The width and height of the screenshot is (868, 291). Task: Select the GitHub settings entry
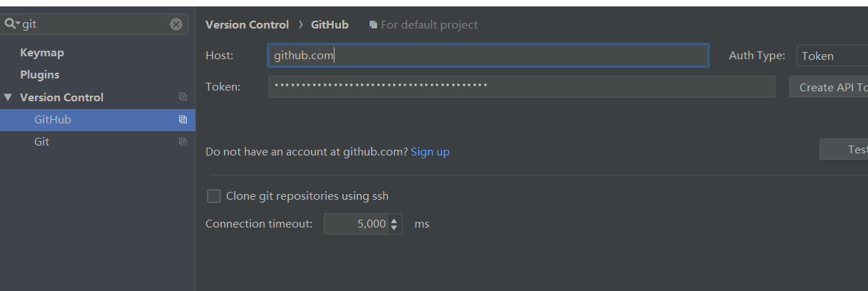click(x=53, y=120)
